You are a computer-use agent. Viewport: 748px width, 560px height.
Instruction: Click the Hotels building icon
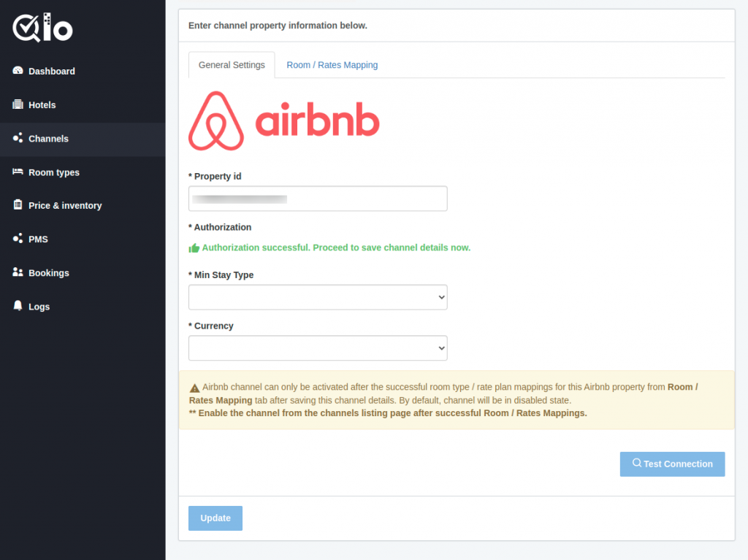(18, 104)
